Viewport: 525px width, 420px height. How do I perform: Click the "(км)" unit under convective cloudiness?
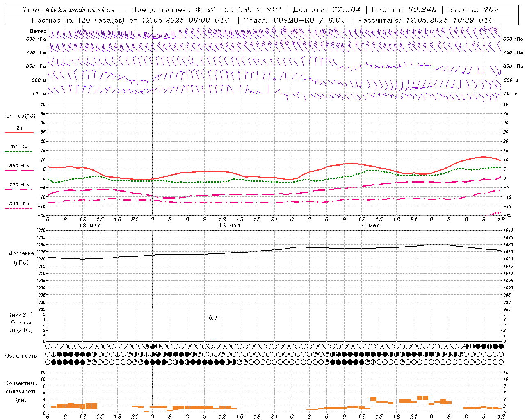[21, 399]
